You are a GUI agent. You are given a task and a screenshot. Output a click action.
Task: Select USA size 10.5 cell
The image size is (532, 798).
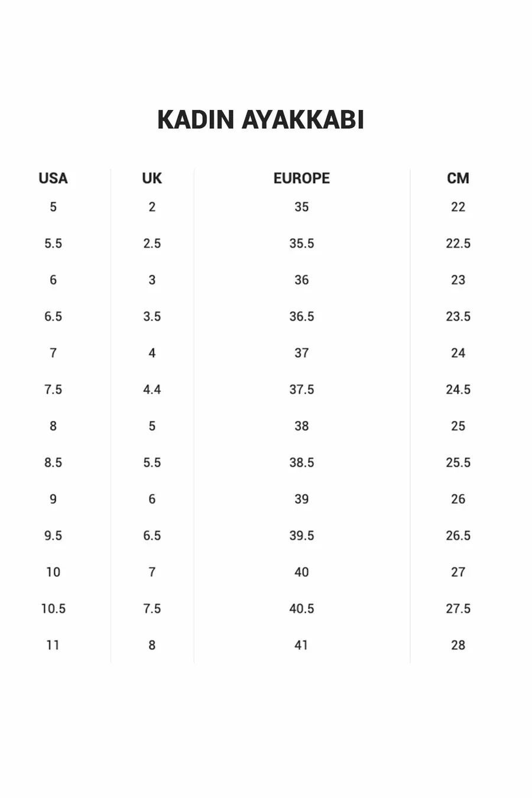pos(53,608)
